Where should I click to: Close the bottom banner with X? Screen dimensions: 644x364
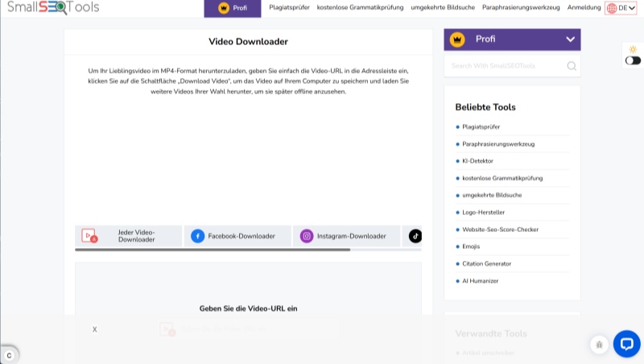pos(94,329)
